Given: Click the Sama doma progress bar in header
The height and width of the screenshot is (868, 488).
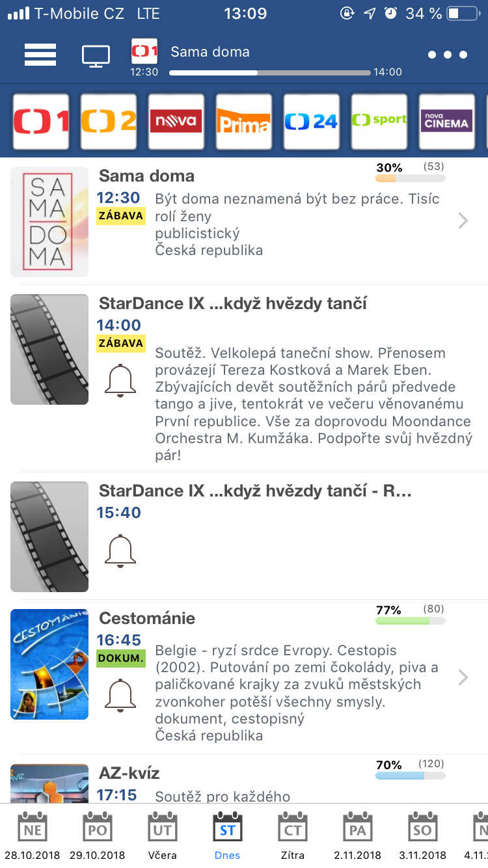Looking at the screenshot, I should click(x=270, y=73).
